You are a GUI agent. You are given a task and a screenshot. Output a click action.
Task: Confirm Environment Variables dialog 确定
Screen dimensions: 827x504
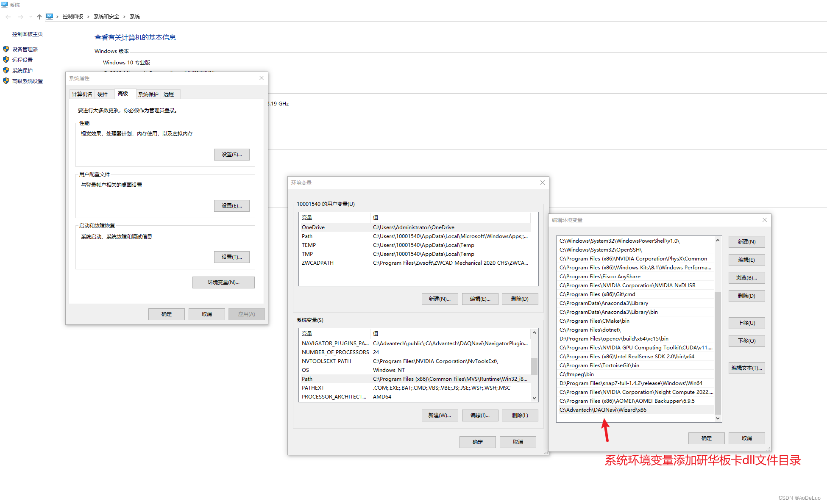pyautogui.click(x=478, y=442)
